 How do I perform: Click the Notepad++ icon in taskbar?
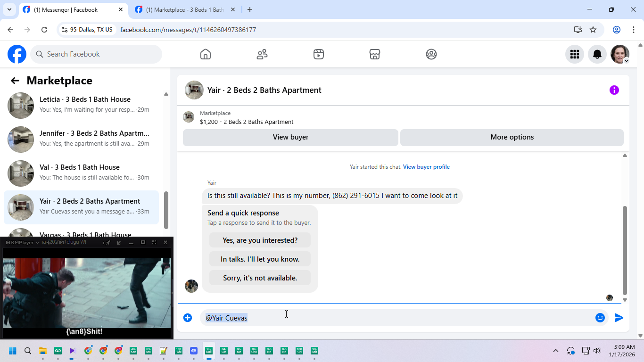164,351
